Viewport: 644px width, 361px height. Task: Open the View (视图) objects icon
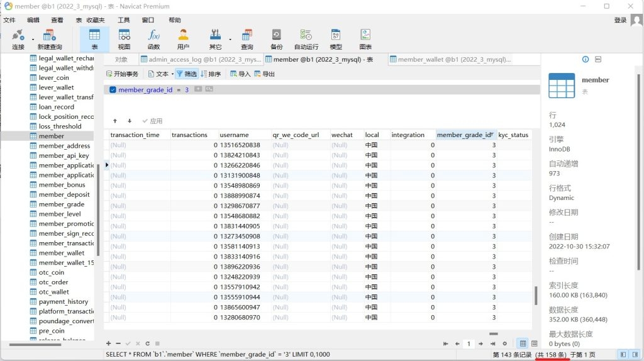[x=124, y=39]
